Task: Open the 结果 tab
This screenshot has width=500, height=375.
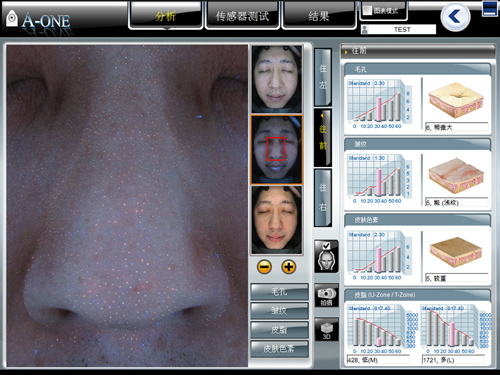Action: coord(319,16)
